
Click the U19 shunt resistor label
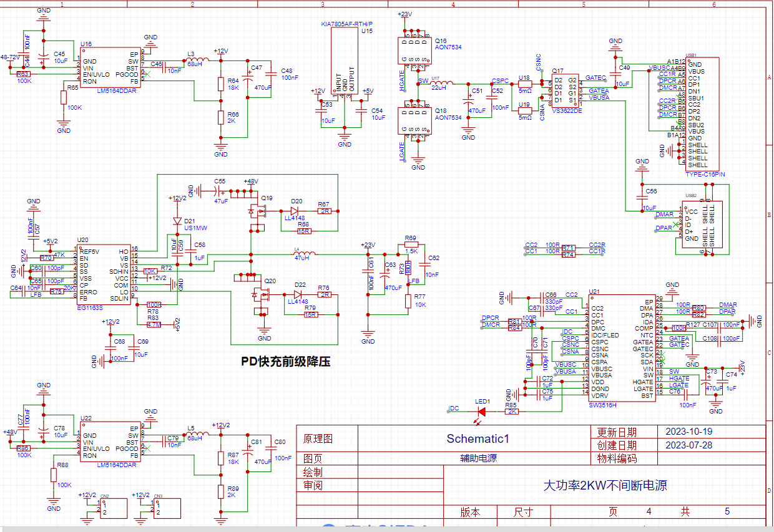coord(524,105)
